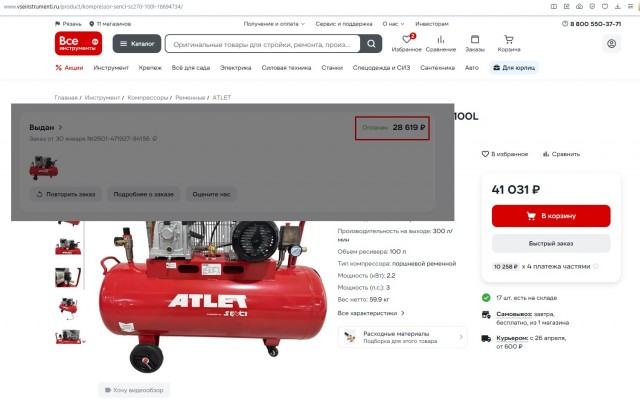The height and width of the screenshot is (408, 640).
Task: Click Быстрый заказ button
Action: 551,244
